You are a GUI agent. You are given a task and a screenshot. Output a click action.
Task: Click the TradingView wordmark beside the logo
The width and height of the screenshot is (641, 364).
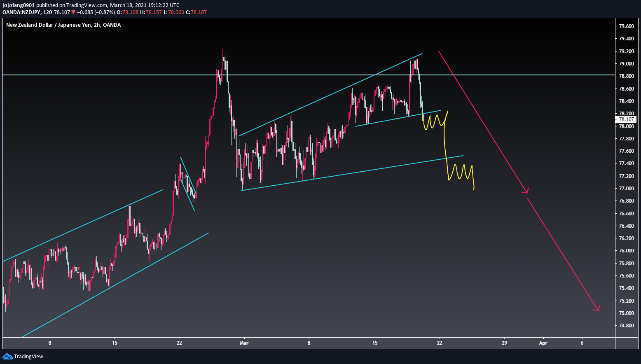coord(28,357)
